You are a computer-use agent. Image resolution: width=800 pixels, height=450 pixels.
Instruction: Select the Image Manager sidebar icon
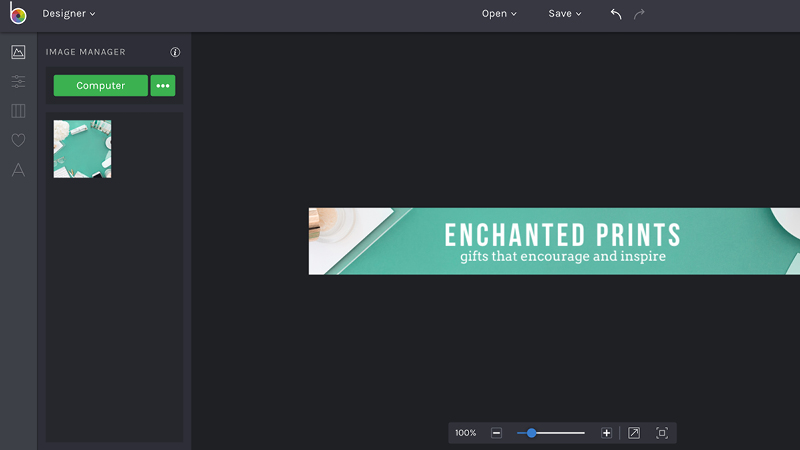tap(18, 52)
